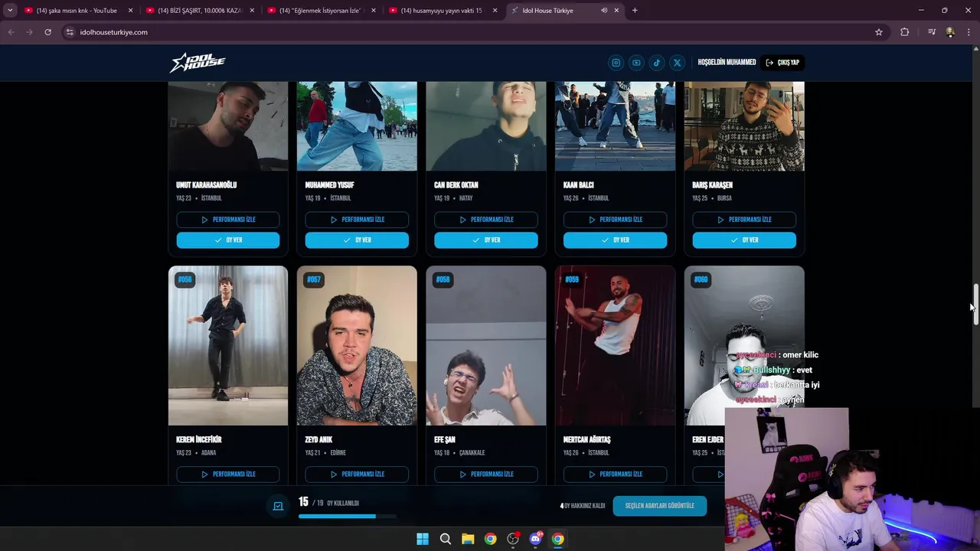Image resolution: width=980 pixels, height=551 pixels.
Task: Open the Chrome profile avatar
Action: coord(950,32)
